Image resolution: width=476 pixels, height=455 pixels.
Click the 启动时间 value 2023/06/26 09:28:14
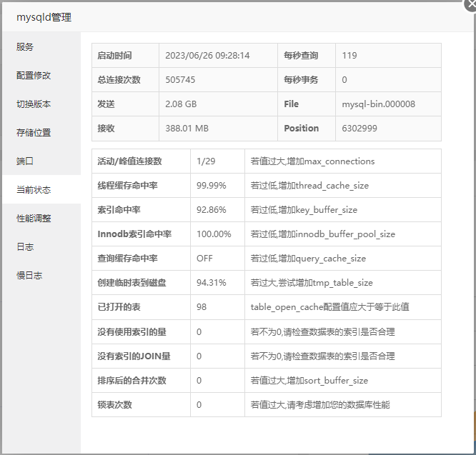click(207, 56)
